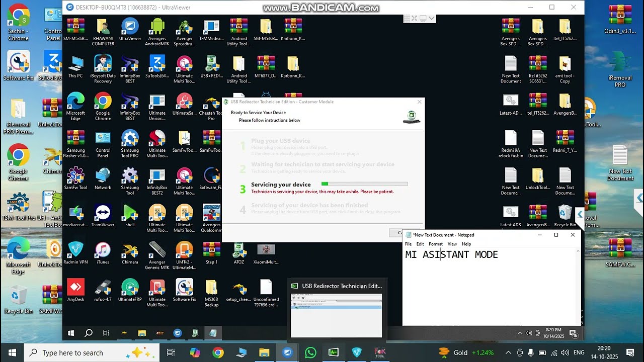Open Notepad's Help menu
The image size is (644, 362).
tap(466, 244)
